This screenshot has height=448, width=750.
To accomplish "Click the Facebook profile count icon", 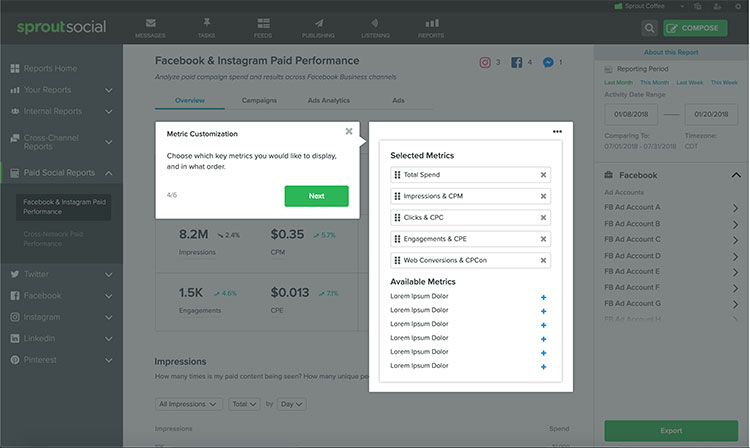I will (x=517, y=62).
